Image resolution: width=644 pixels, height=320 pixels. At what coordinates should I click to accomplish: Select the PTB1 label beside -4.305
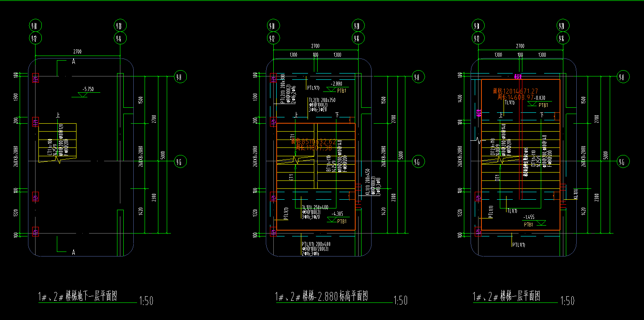[x=342, y=221]
